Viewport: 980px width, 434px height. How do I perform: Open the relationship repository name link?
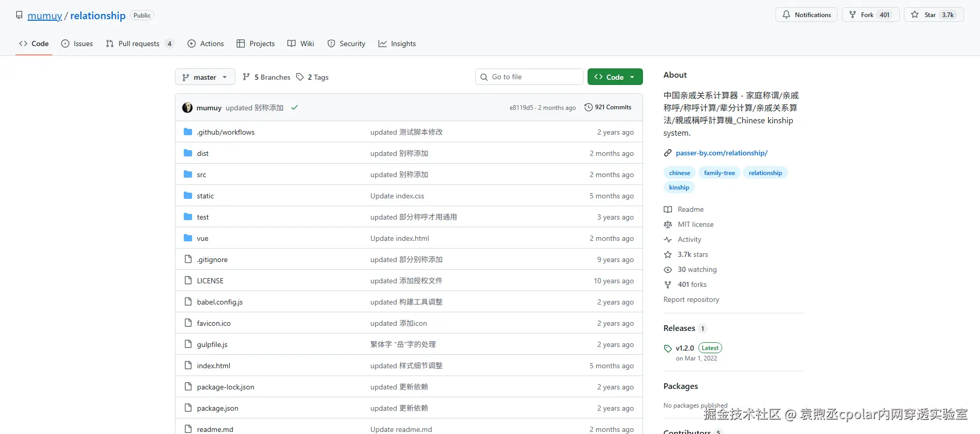(x=98, y=16)
